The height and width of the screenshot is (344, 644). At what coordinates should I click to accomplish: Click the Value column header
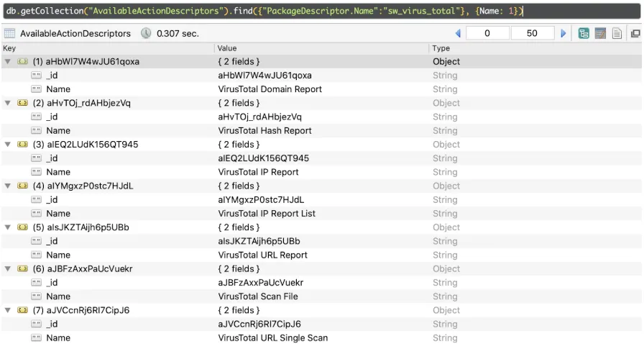(x=321, y=48)
